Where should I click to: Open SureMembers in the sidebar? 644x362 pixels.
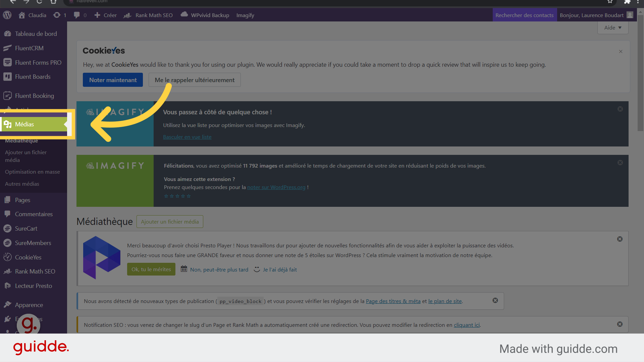[x=34, y=243]
